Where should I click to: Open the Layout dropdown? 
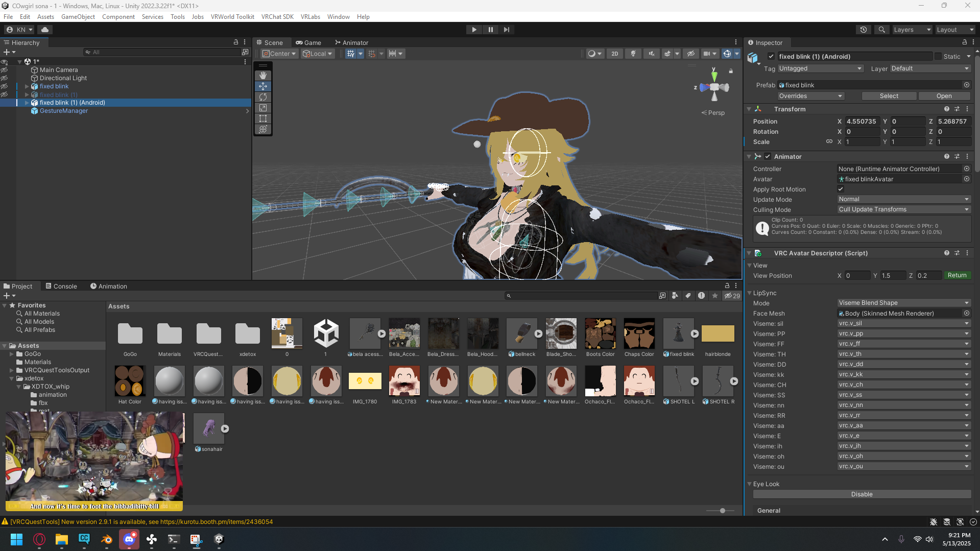(955, 30)
